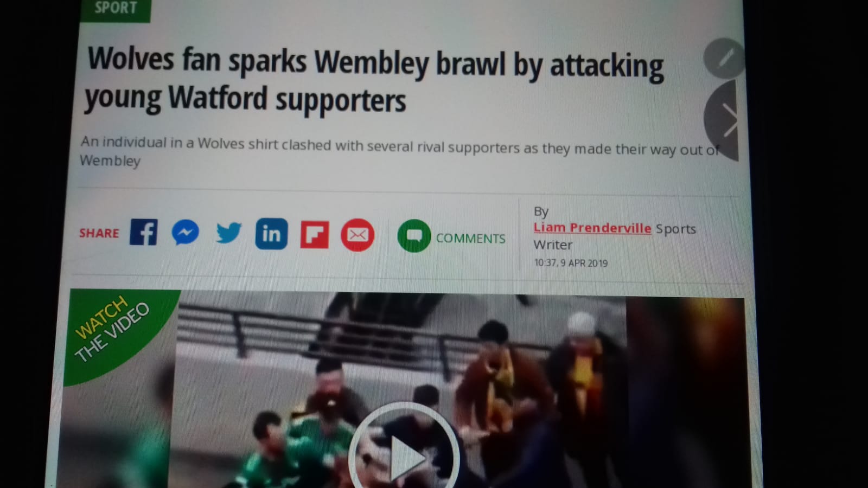Screen dimensions: 868x488
Task: Open the green comments bubble icon
Action: [x=414, y=236]
